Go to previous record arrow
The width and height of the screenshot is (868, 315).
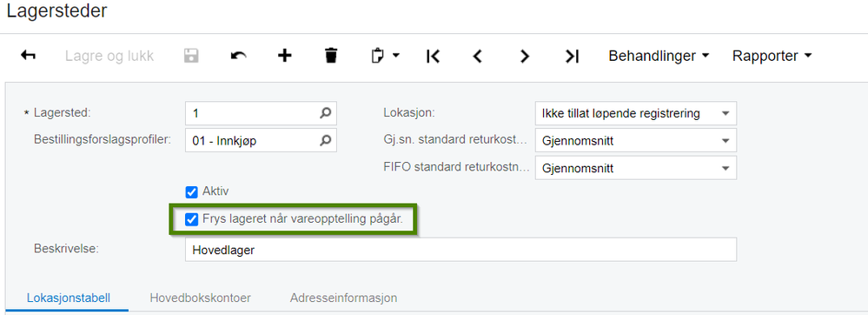(x=478, y=56)
